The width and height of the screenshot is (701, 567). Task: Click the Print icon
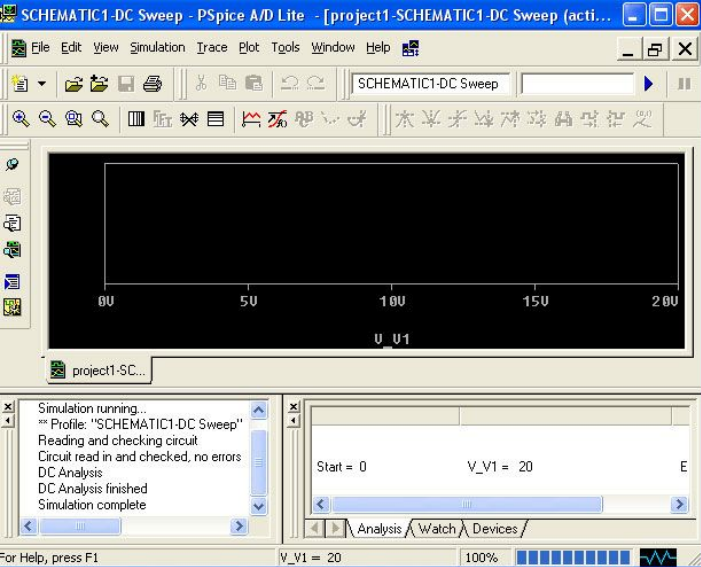152,84
